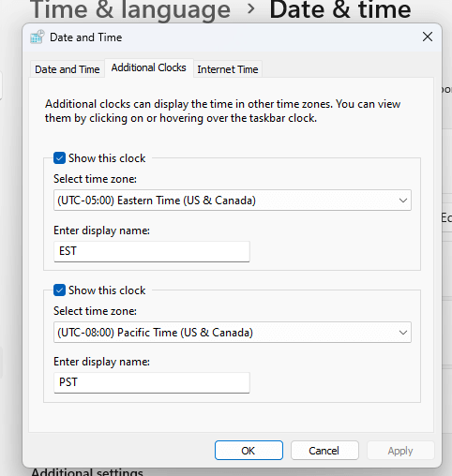Click the chevron arrow on the Pacific Time combo box
Image resolution: width=452 pixels, height=476 pixels.
pos(403,333)
